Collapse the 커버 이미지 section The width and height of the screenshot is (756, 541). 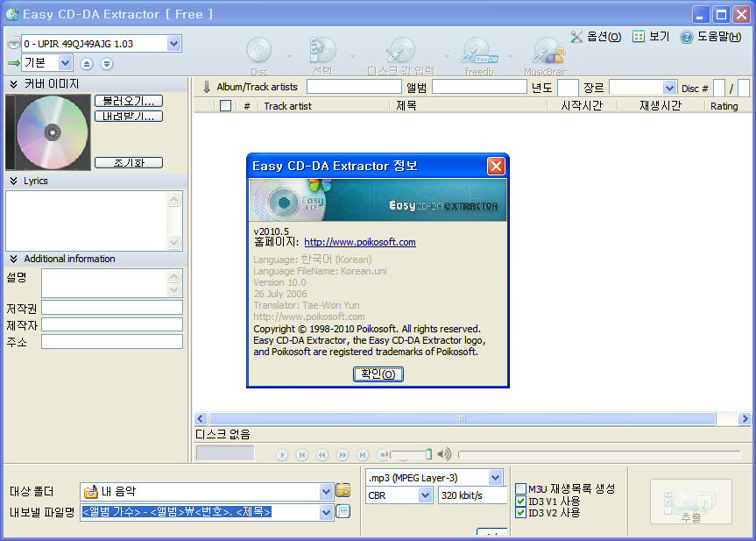point(13,84)
